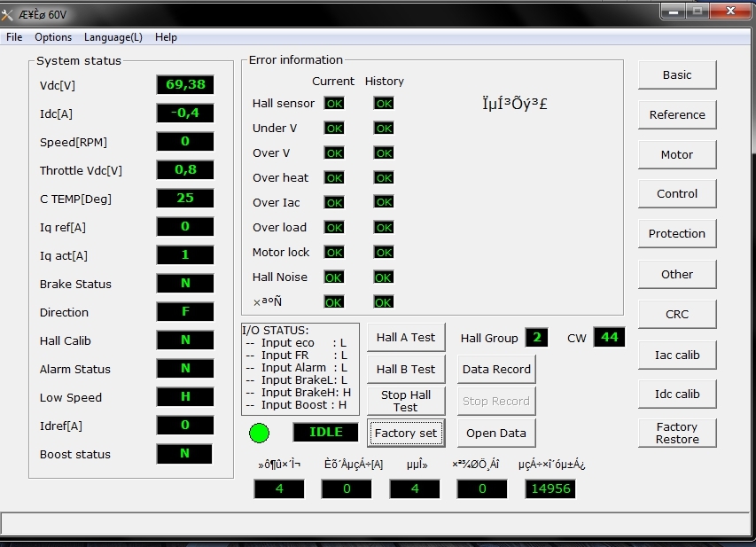Open the Language(L) menu
Screen dimensions: 756x547
pos(113,37)
